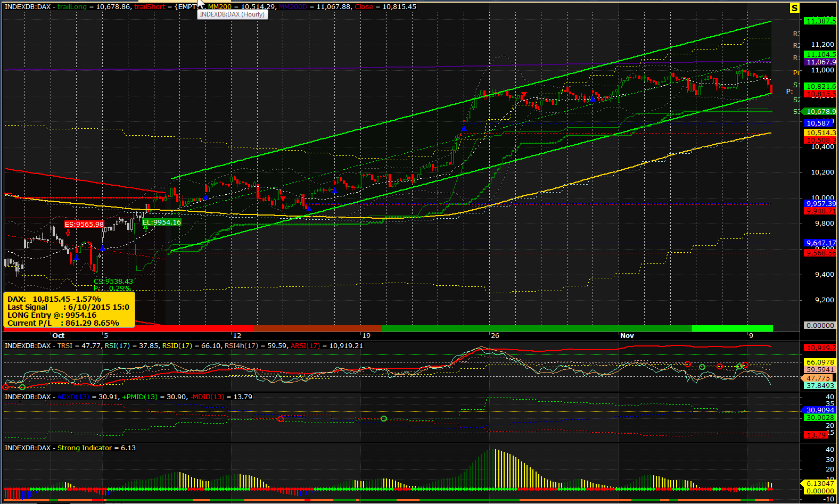Select the CS:9538.43 cover label
Viewport: 839px width, 504px height.
coord(113,281)
